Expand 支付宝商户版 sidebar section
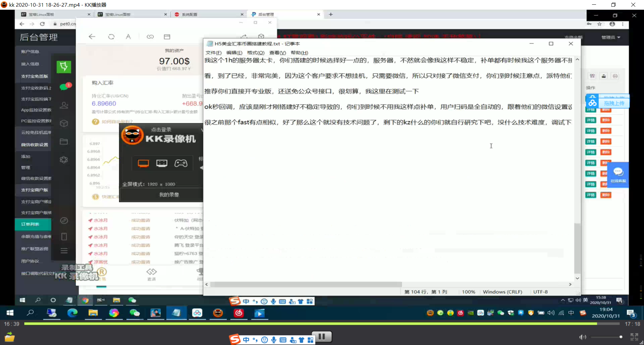 pos(35,190)
